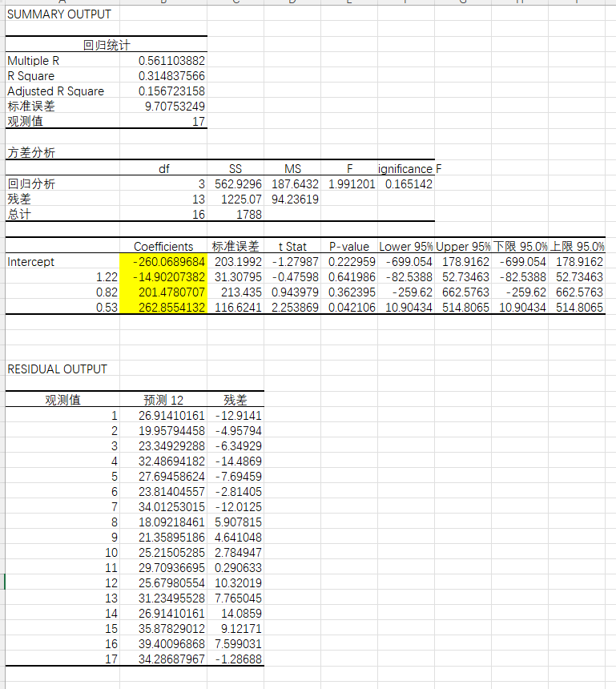
Task: Click the t Stat column header
Action: 293,247
